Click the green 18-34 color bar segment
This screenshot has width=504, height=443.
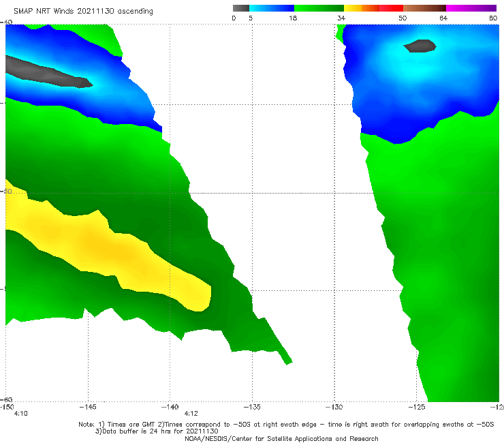tap(319, 8)
